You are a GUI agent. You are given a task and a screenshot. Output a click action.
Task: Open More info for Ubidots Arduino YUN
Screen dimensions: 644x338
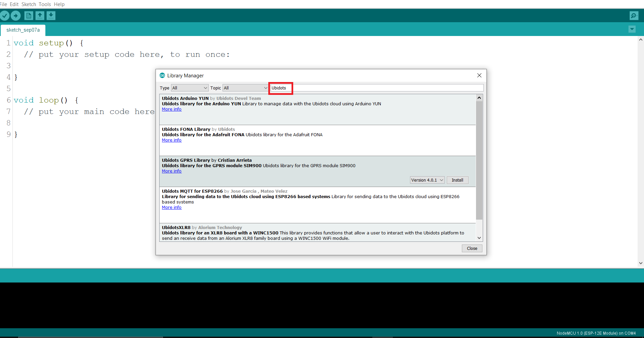coord(172,109)
